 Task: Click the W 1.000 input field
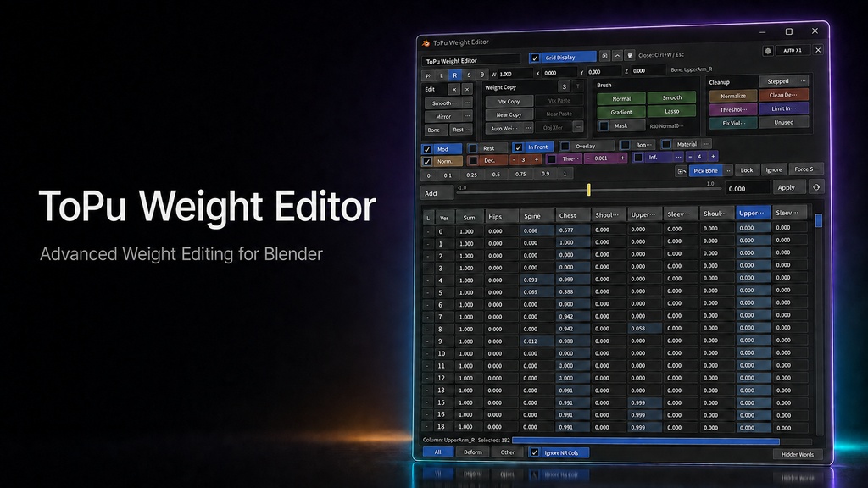515,74
